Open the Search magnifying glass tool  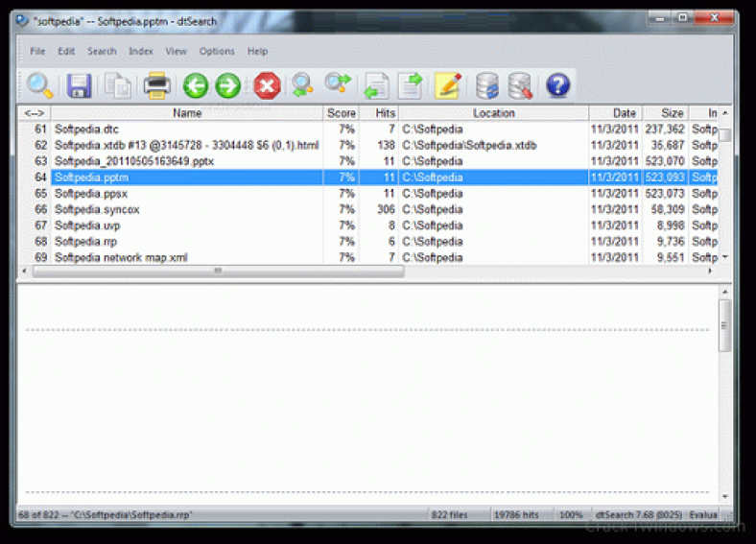click(39, 85)
